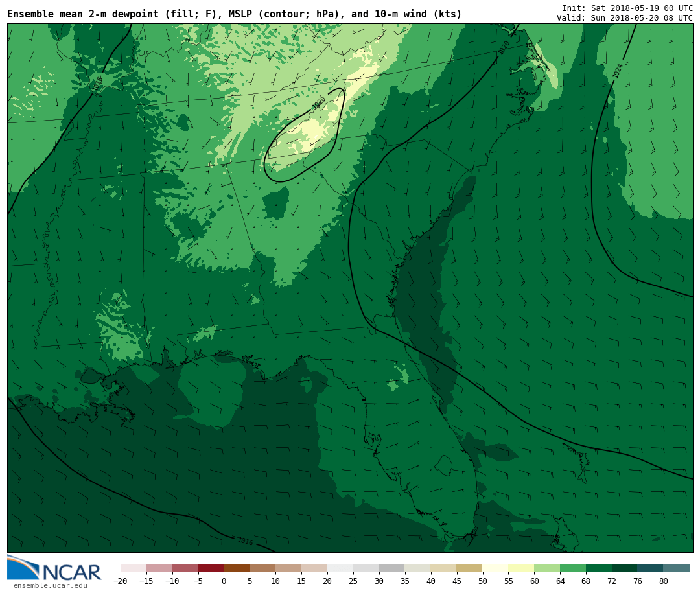Click the Valid: Sun 2018-05-20 08 UTC text

[x=625, y=18]
